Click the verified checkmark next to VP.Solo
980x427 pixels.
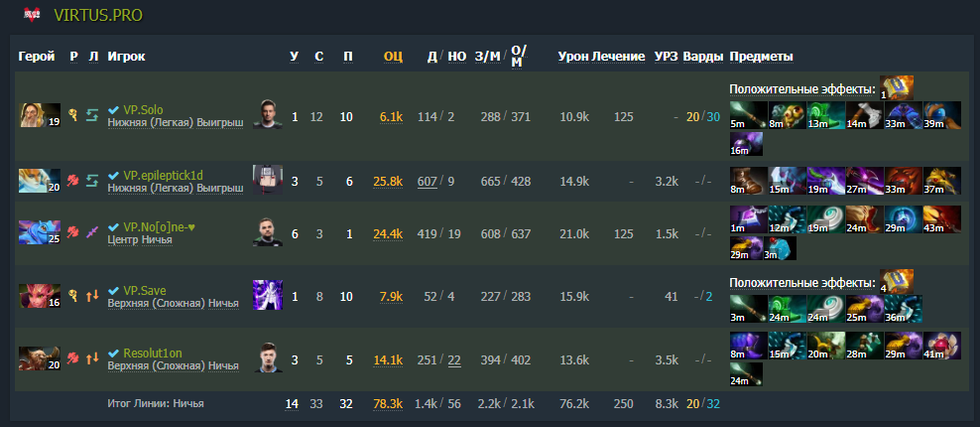click(114, 109)
